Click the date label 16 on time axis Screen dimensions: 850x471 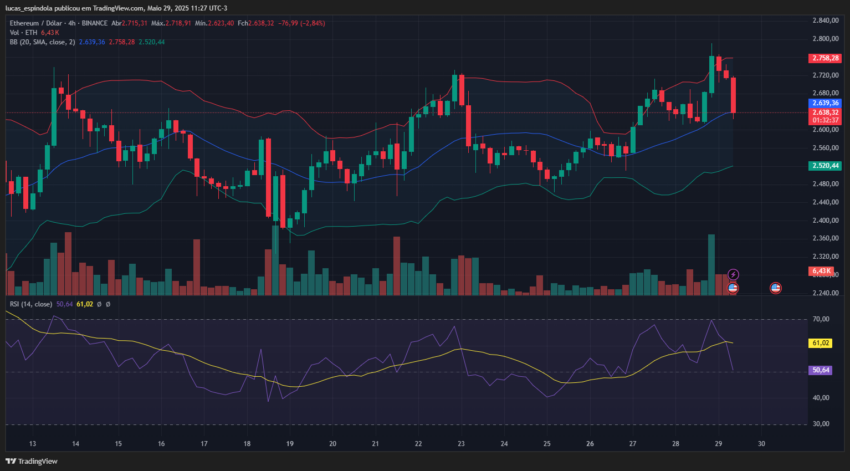click(x=161, y=443)
